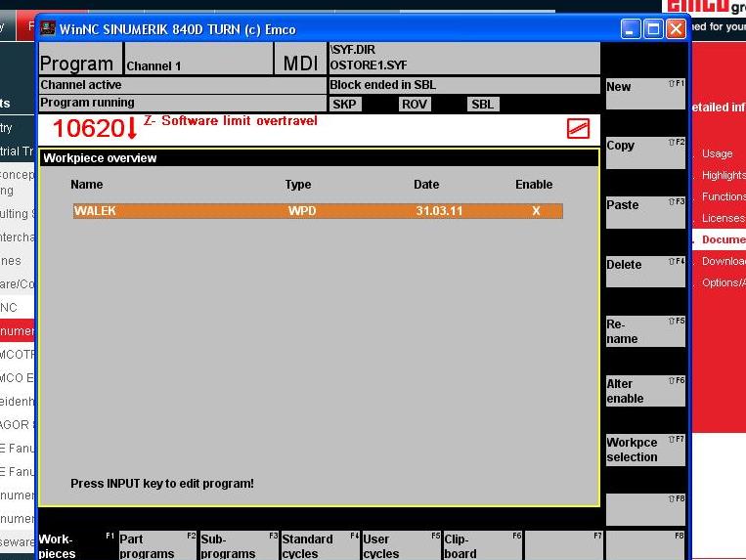Screen dimensions: 746x560
Task: Open the Clipboard softkey tab
Action: click(x=483, y=545)
